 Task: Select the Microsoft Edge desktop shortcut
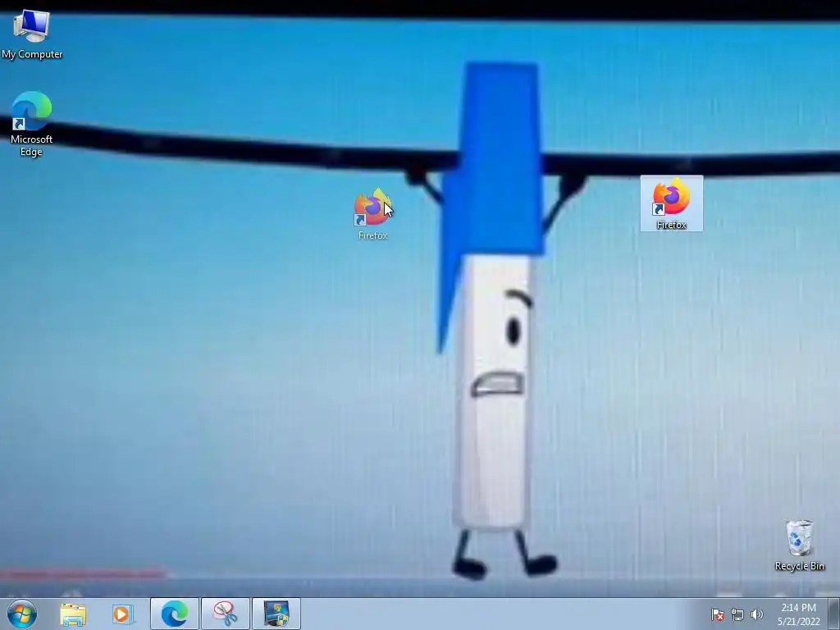[31, 124]
